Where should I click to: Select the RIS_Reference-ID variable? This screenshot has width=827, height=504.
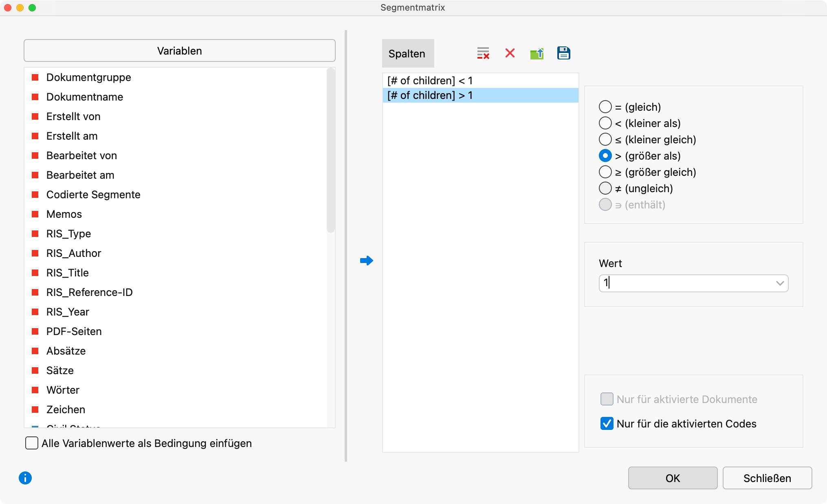point(90,292)
